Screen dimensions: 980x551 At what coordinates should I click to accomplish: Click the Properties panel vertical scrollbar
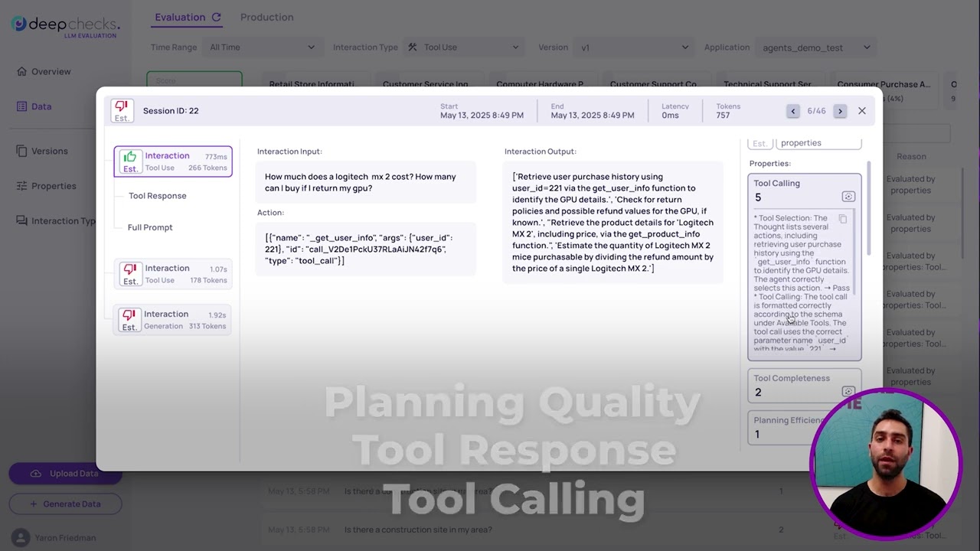[869, 208]
